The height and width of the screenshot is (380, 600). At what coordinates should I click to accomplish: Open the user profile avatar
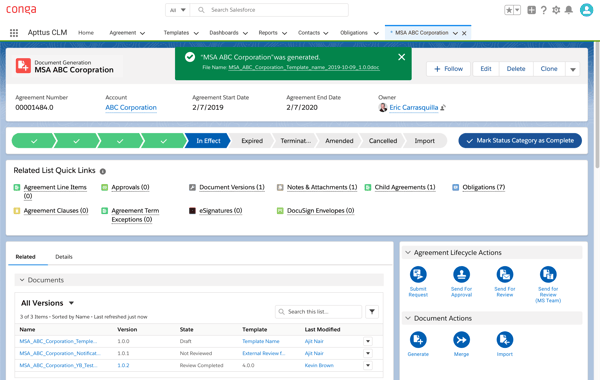click(x=586, y=10)
